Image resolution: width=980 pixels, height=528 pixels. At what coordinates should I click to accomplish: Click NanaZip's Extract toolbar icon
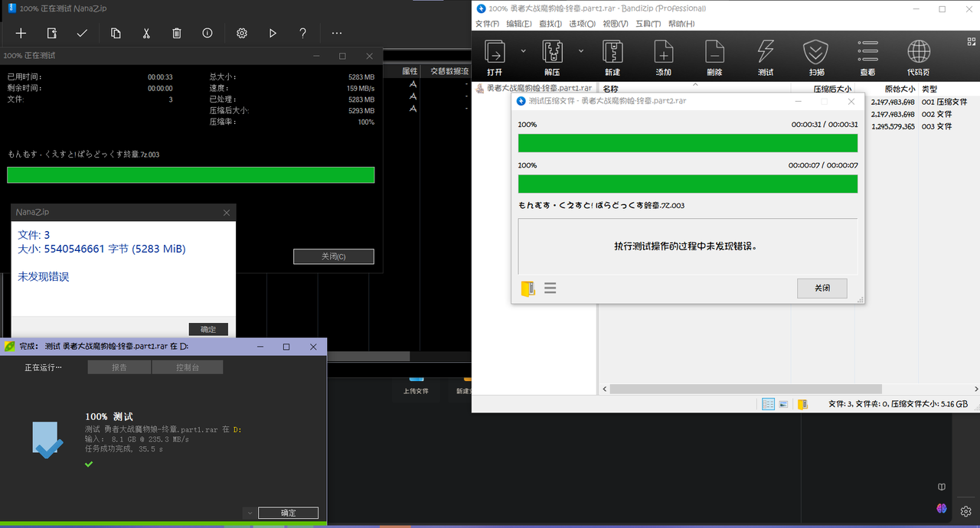point(51,34)
